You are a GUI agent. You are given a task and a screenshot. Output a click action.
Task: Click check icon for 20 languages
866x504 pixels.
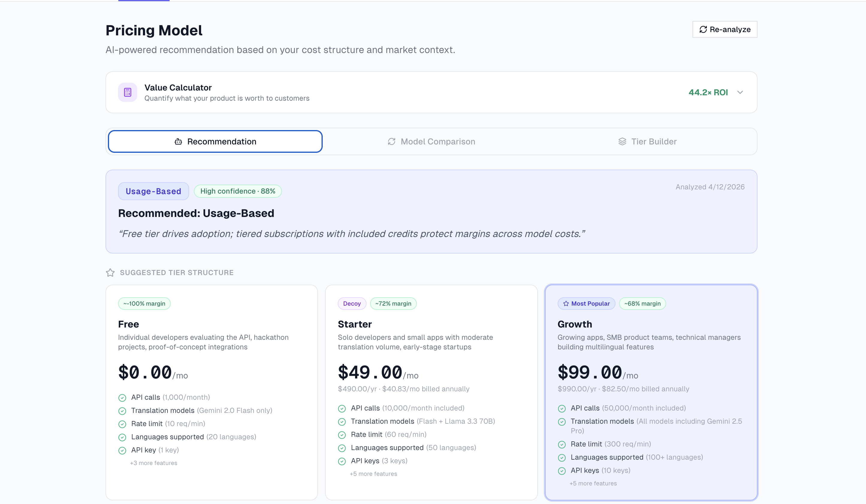[122, 437]
